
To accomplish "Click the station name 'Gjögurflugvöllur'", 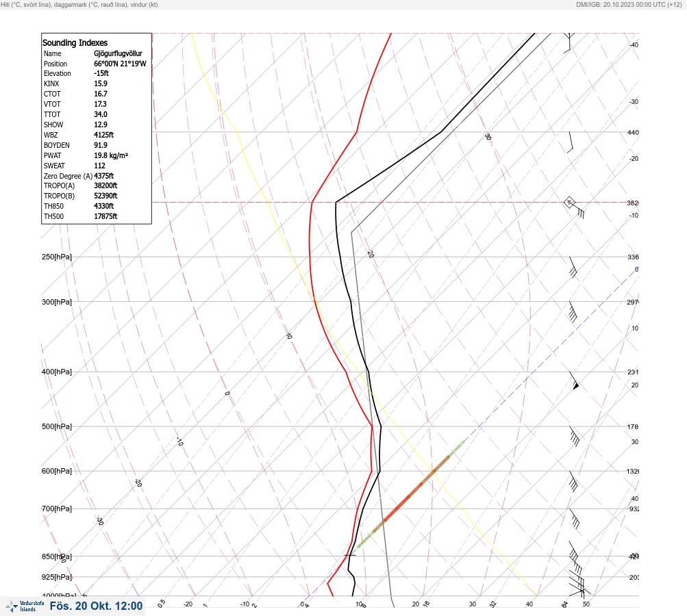I will tap(118, 53).
